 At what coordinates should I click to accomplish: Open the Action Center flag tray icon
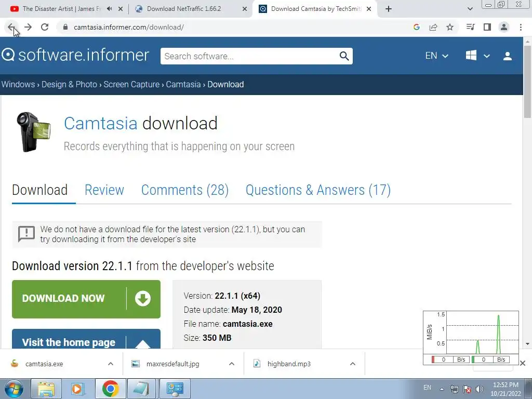467,389
